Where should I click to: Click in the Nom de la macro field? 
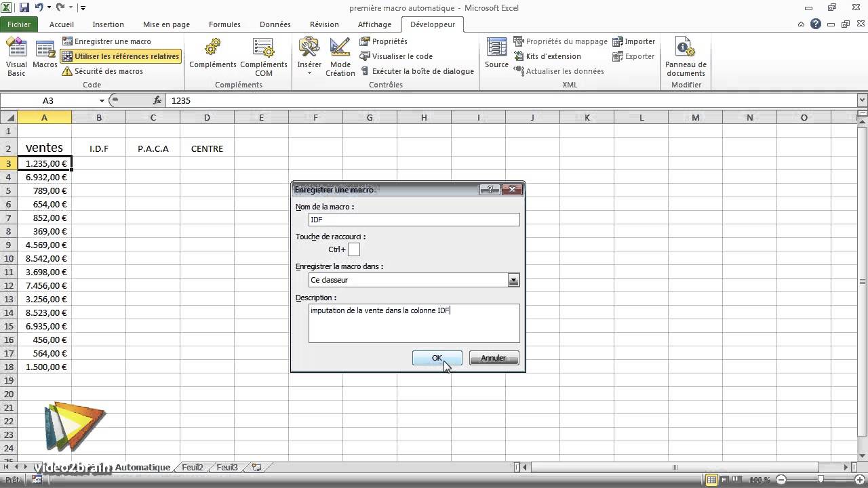[x=414, y=220]
